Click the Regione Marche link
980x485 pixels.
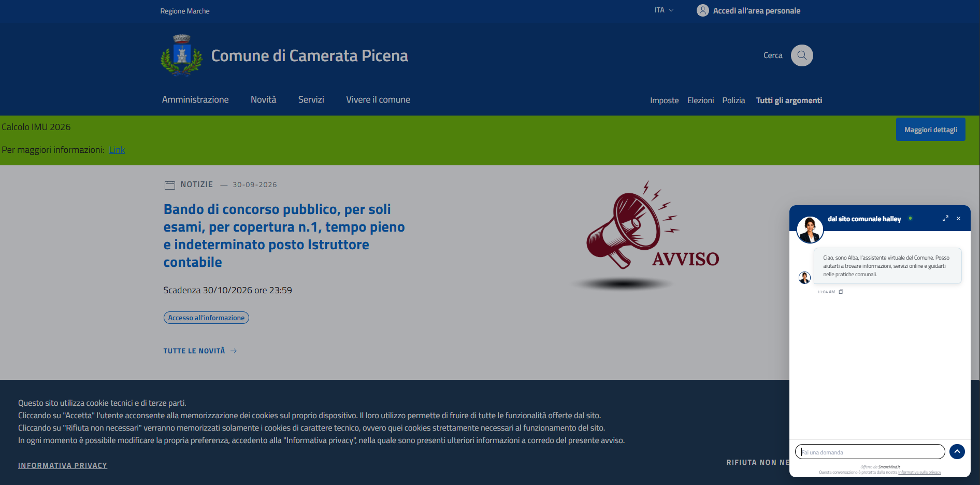pyautogui.click(x=185, y=11)
